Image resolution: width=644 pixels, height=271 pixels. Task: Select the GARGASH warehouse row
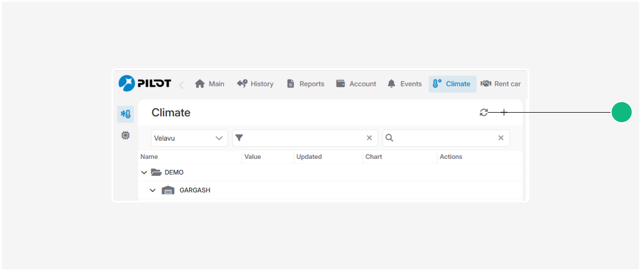(330, 190)
